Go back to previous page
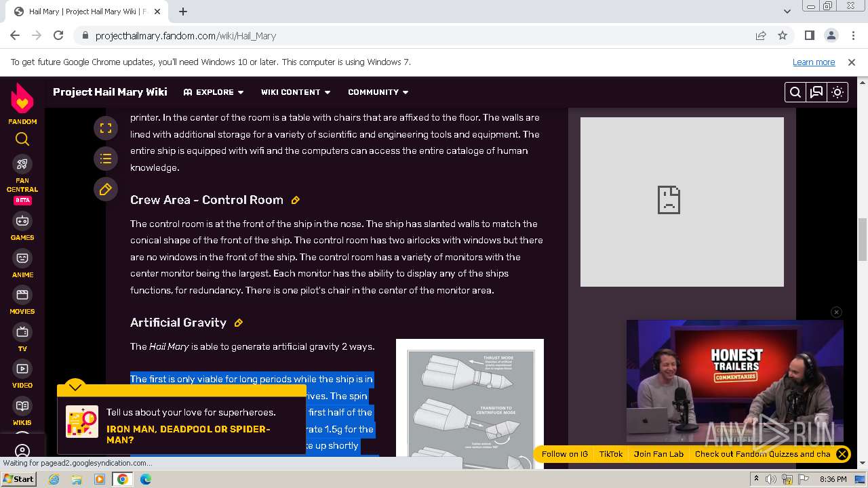868x488 pixels. pyautogui.click(x=15, y=36)
